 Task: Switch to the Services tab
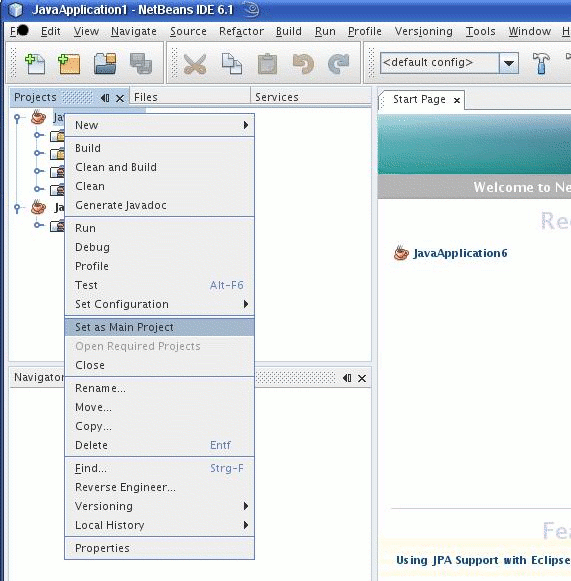coord(311,97)
